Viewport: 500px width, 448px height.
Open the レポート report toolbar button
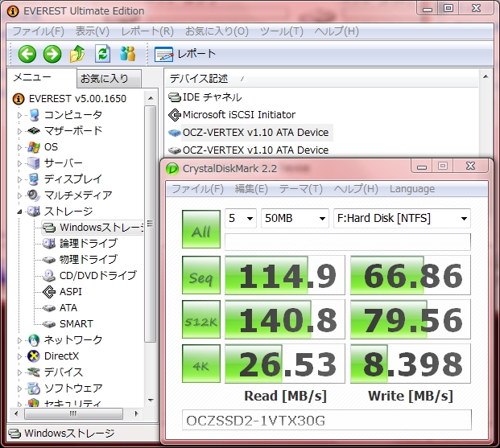[186, 54]
